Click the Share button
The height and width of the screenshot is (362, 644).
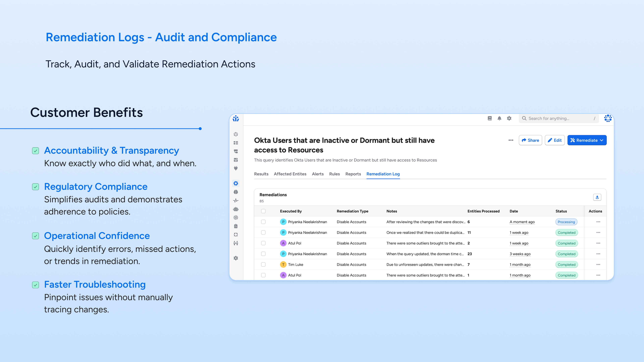point(530,140)
